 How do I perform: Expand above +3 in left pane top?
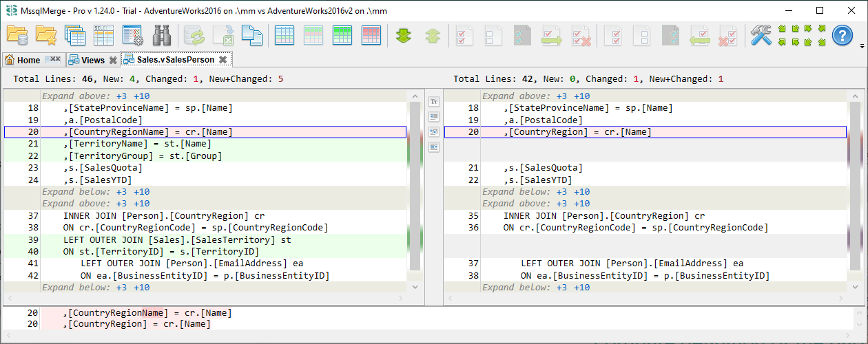121,96
